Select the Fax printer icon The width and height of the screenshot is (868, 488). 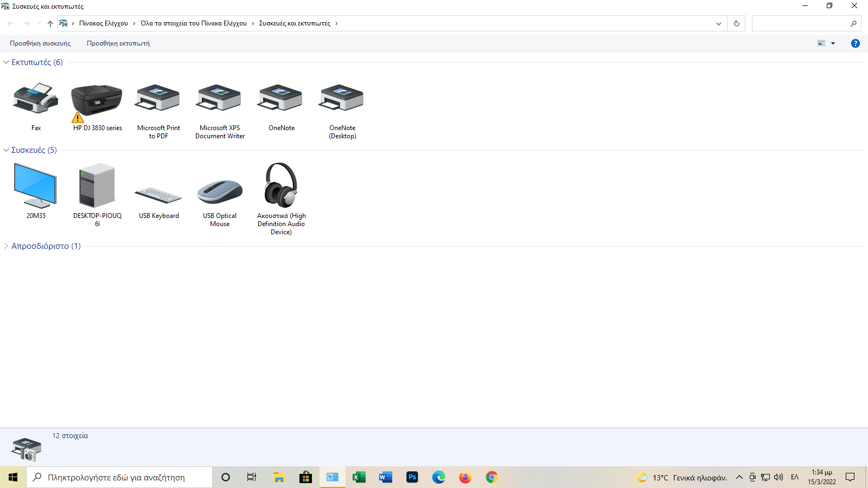(x=36, y=99)
